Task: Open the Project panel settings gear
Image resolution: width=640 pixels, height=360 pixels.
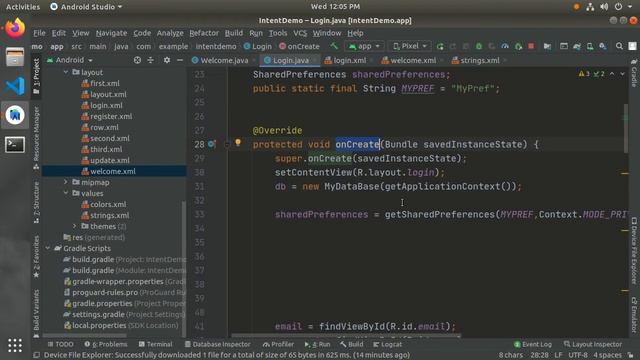Action: [167, 60]
